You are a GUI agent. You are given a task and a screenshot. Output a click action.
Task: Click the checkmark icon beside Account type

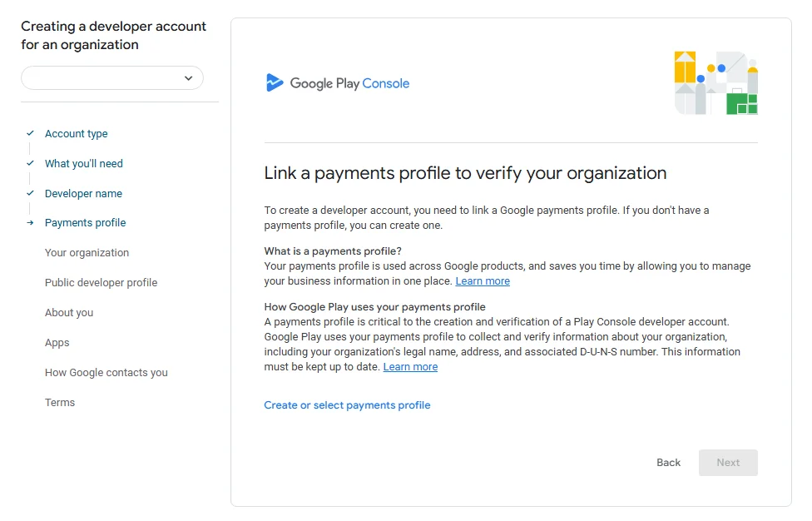30,133
